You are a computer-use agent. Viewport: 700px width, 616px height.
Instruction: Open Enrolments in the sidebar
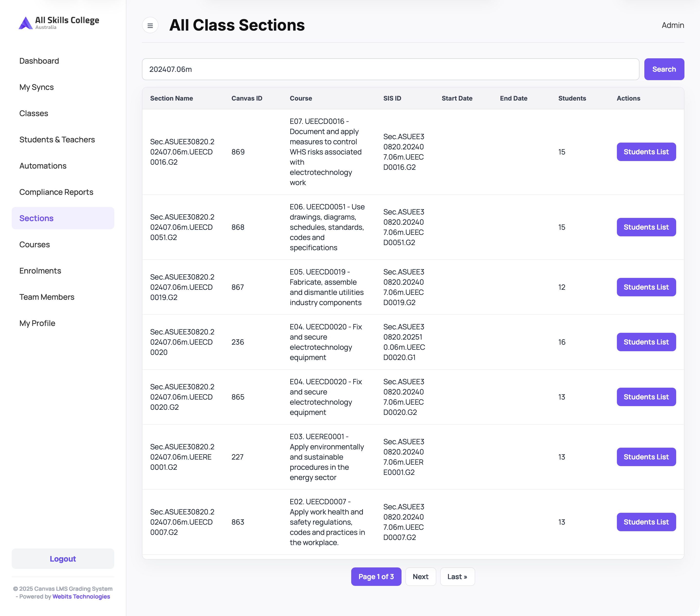[40, 271]
